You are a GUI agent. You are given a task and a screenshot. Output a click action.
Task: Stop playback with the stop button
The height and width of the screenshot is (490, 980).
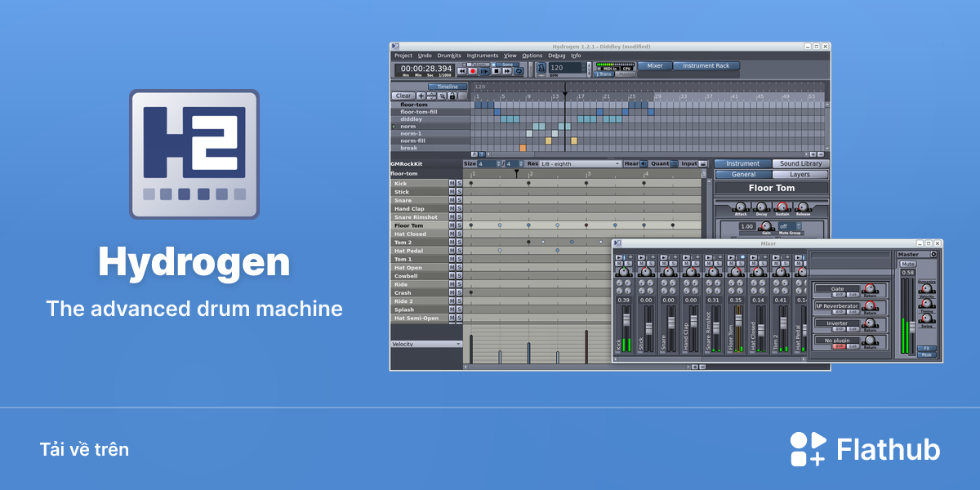pos(496,71)
